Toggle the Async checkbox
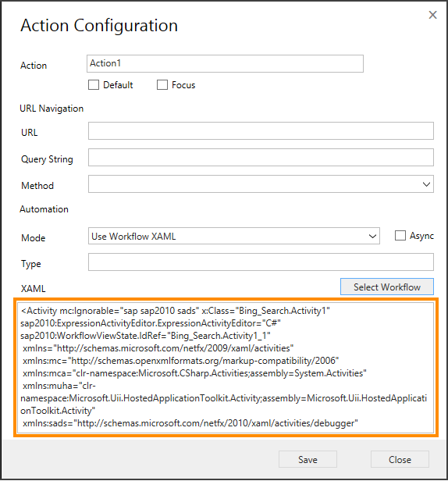The height and width of the screenshot is (481, 448). [400, 236]
